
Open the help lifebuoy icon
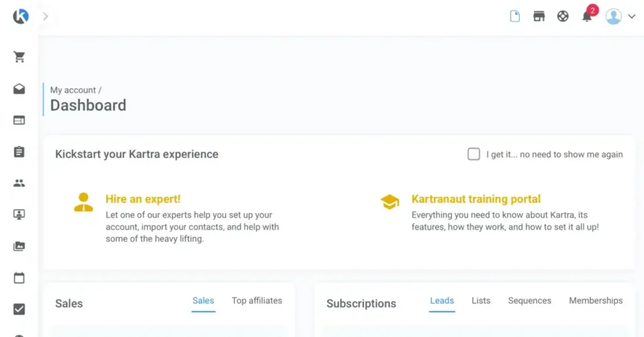563,16
